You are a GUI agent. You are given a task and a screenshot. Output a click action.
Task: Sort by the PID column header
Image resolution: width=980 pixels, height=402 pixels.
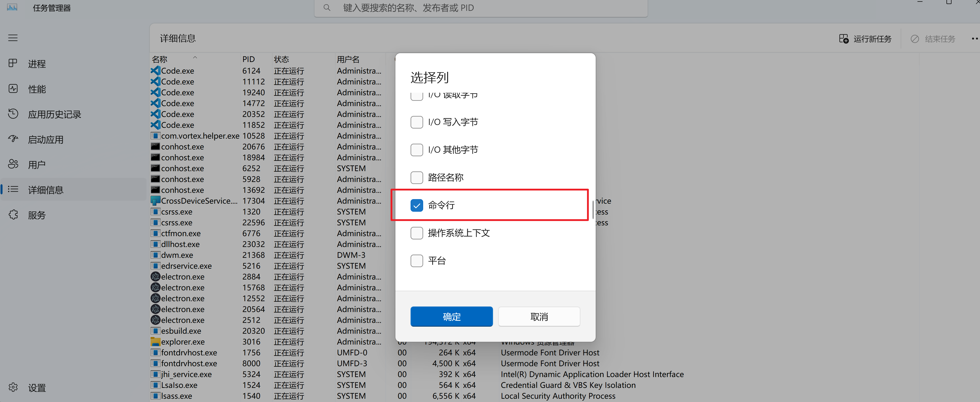click(256, 59)
